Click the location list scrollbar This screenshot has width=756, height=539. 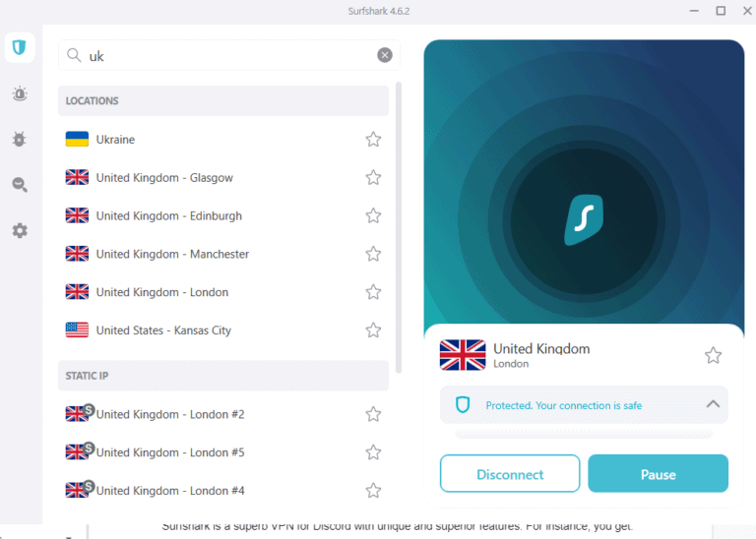398,226
